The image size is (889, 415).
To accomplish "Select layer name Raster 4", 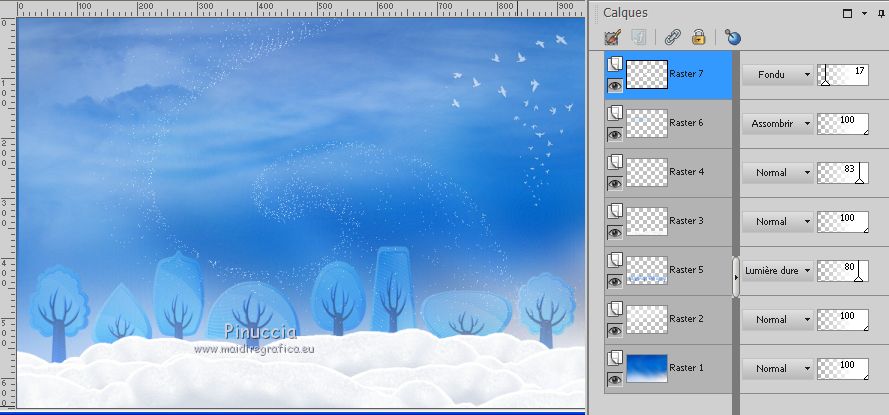I will (686, 172).
